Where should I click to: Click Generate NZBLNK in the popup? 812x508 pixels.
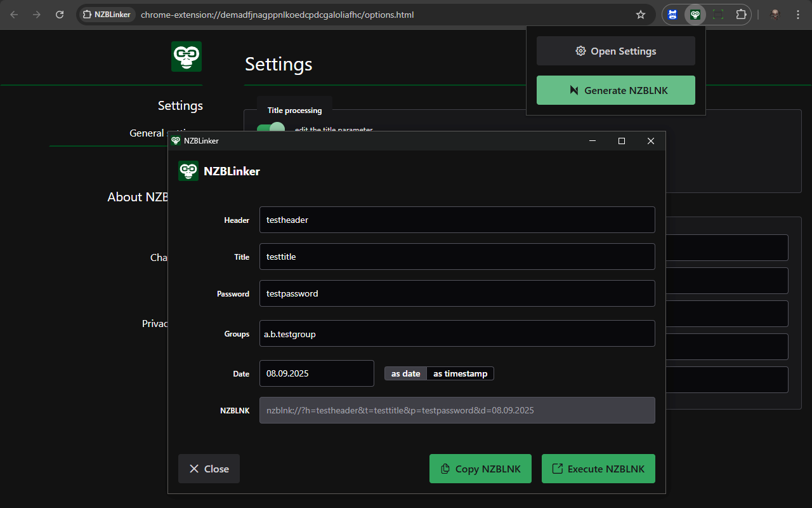click(x=615, y=90)
